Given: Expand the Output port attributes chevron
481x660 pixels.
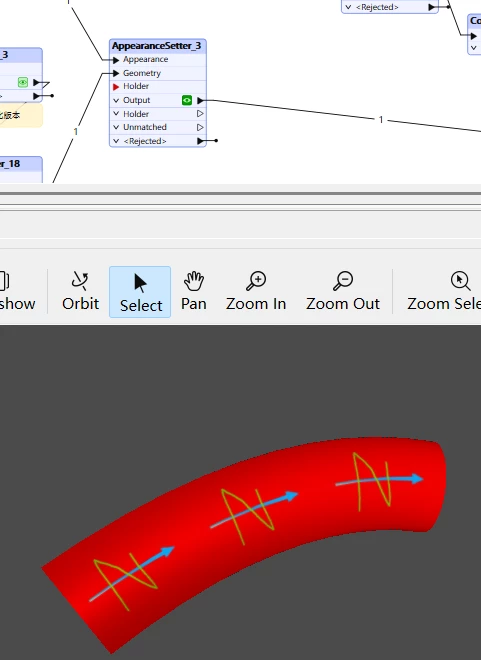Looking at the screenshot, I should click(x=116, y=100).
